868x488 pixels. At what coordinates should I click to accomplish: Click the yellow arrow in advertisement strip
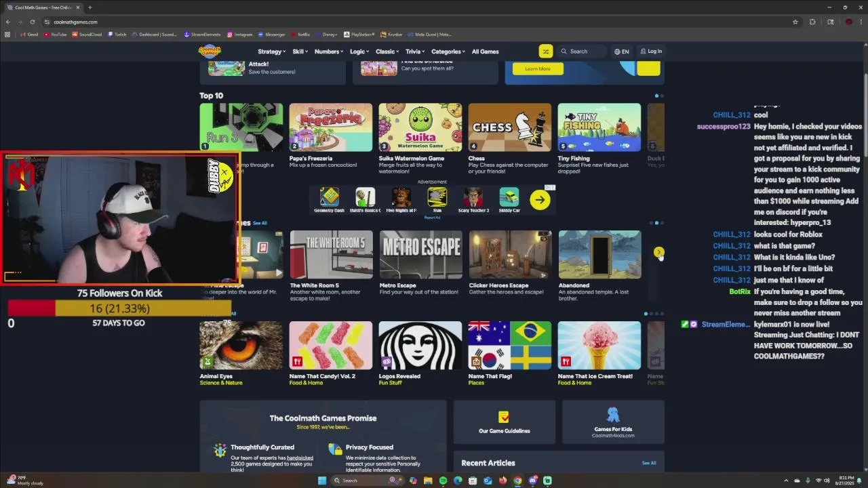pyautogui.click(x=540, y=199)
